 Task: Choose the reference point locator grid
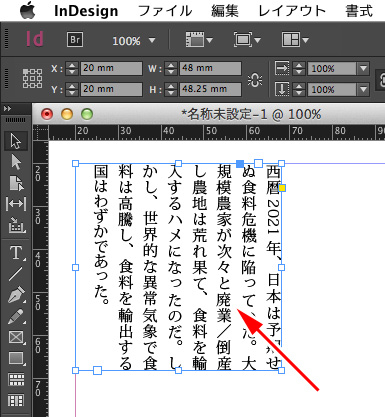point(32,79)
